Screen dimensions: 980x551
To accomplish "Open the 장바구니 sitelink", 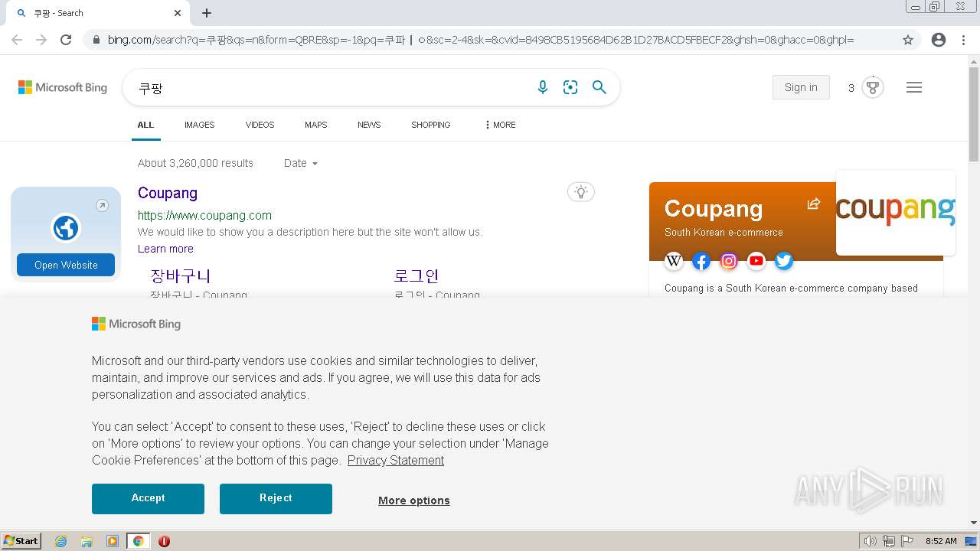I will [x=181, y=275].
